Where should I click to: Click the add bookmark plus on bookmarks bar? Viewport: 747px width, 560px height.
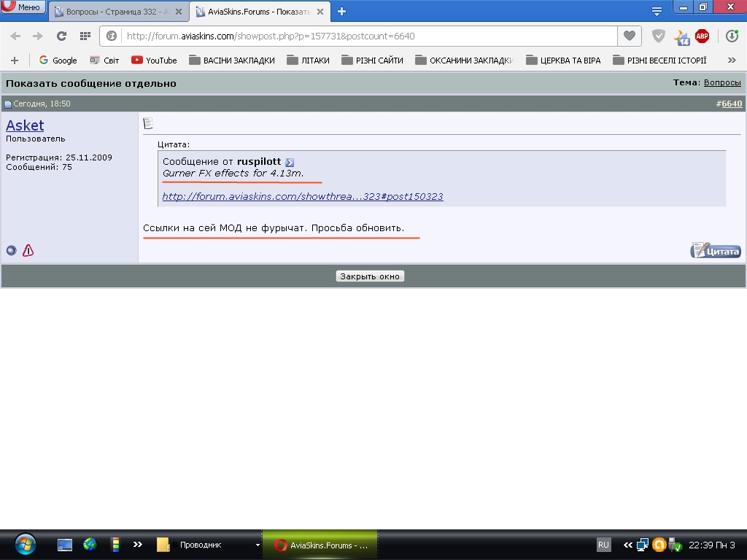point(15,61)
